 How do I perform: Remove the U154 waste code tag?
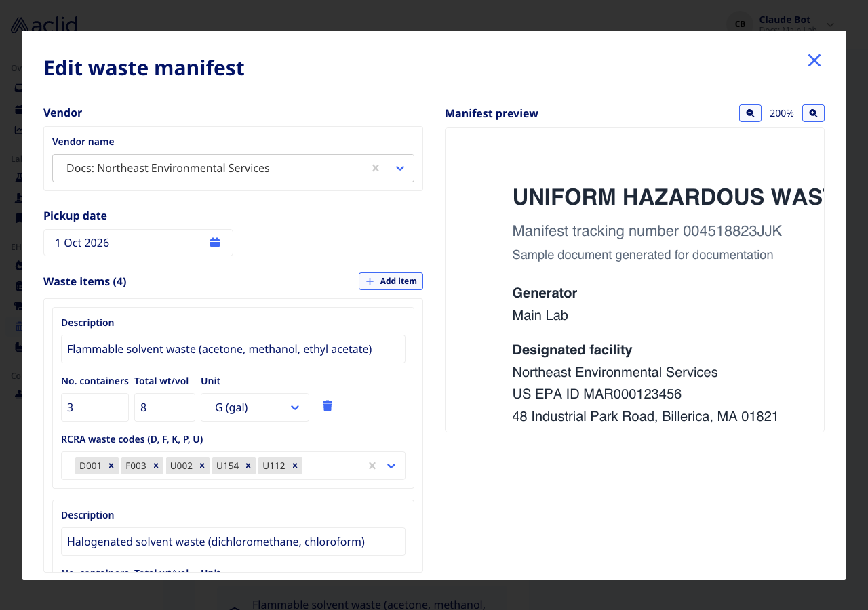pos(248,466)
